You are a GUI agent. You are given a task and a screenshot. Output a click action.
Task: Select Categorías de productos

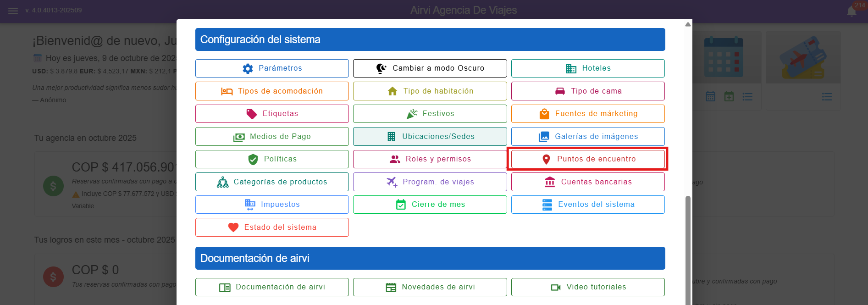(x=272, y=182)
